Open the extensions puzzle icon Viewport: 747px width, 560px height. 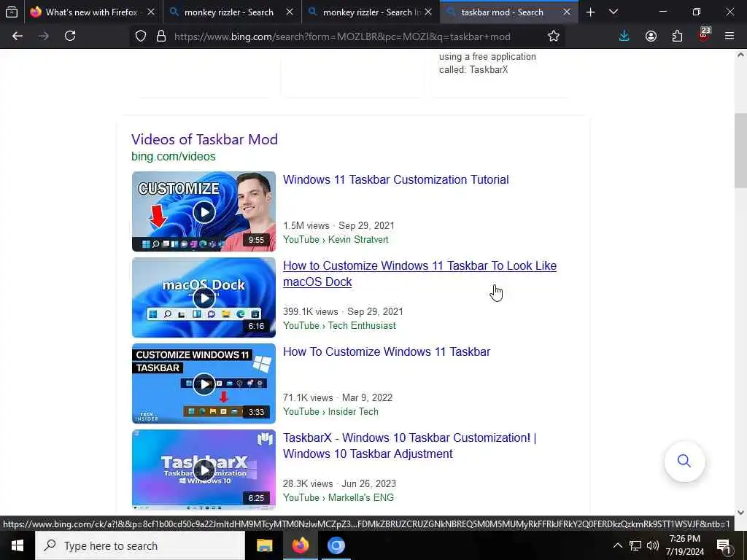677,36
